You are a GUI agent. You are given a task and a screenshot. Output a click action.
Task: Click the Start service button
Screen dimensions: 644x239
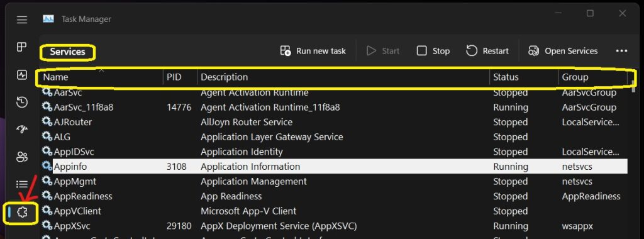click(383, 51)
